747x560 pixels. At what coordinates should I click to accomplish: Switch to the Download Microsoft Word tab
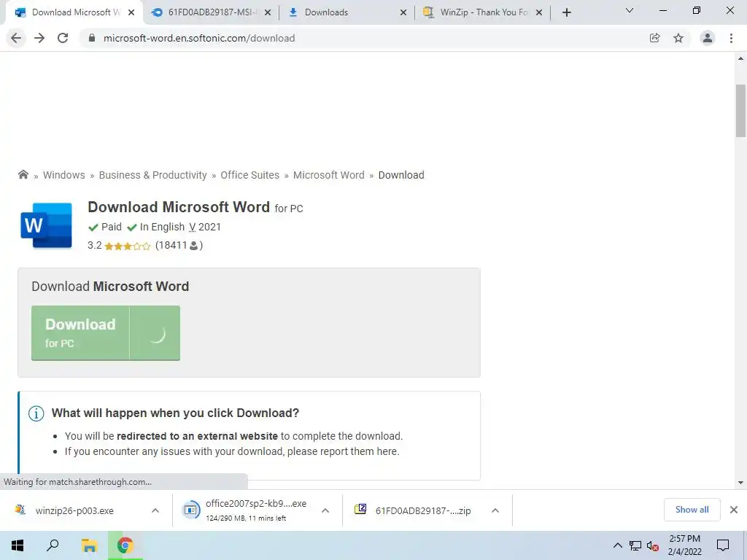pyautogui.click(x=74, y=12)
